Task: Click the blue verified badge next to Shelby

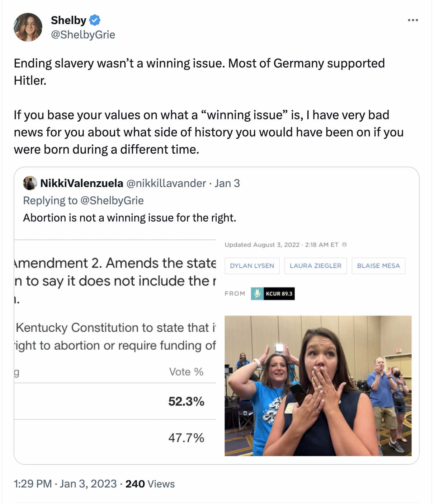Action: point(94,20)
